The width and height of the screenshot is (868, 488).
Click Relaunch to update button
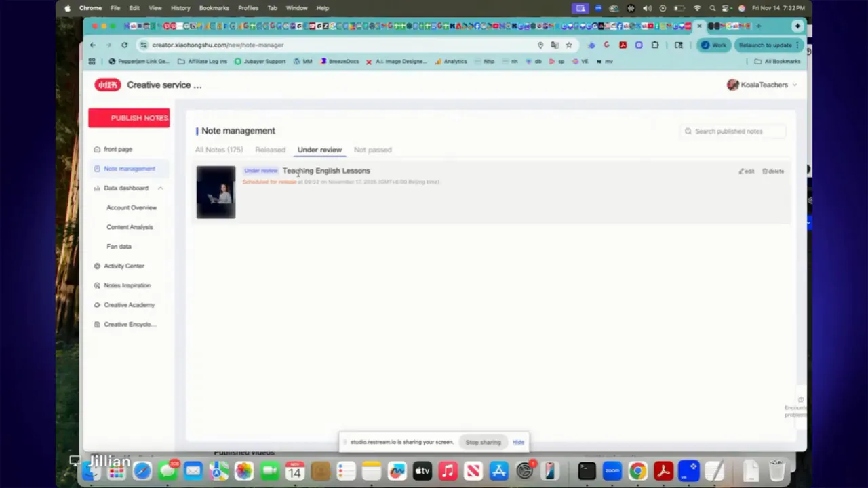[768, 45]
